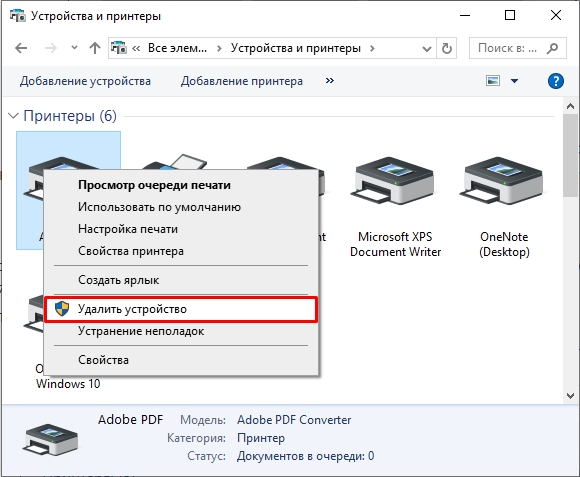
Task: Open view options dropdown arrow
Action: [x=514, y=81]
